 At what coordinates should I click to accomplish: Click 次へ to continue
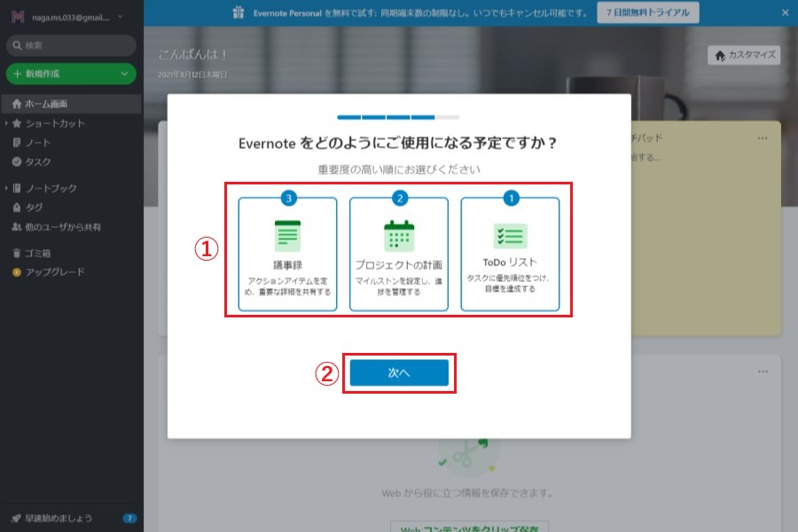point(399,372)
